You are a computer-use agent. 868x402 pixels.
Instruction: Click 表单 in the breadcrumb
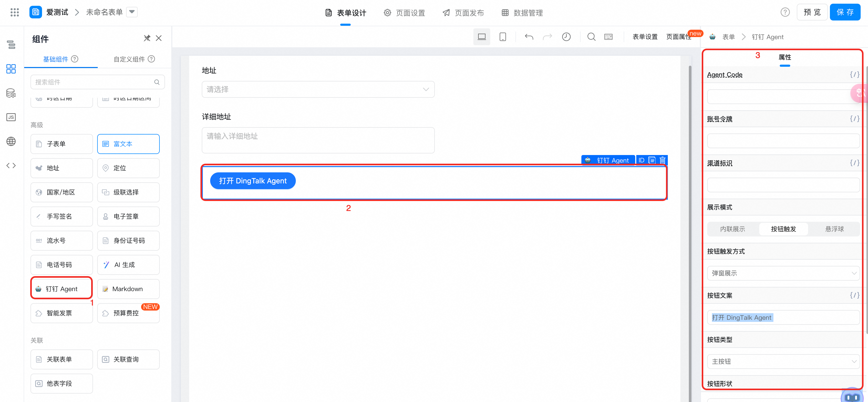[x=729, y=37]
